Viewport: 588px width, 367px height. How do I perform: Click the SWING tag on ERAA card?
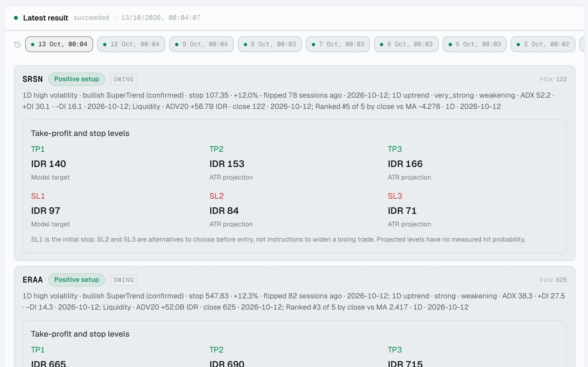[124, 280]
